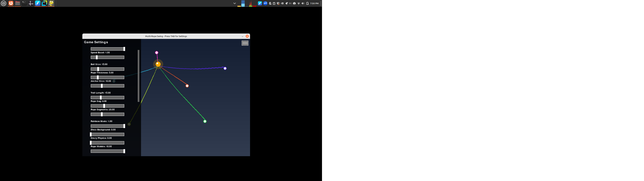Click the Zoom tray icon
644x181 pixels.
point(265,3)
